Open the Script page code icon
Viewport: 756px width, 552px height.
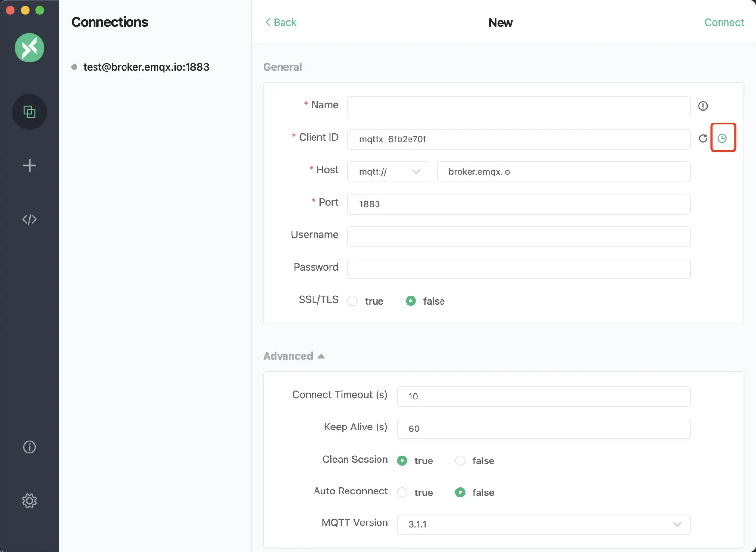point(30,219)
